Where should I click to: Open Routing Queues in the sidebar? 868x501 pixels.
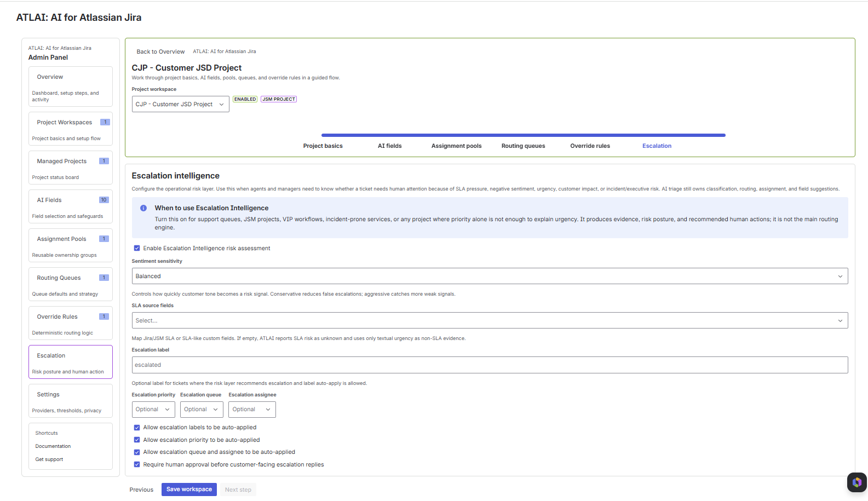coord(71,284)
